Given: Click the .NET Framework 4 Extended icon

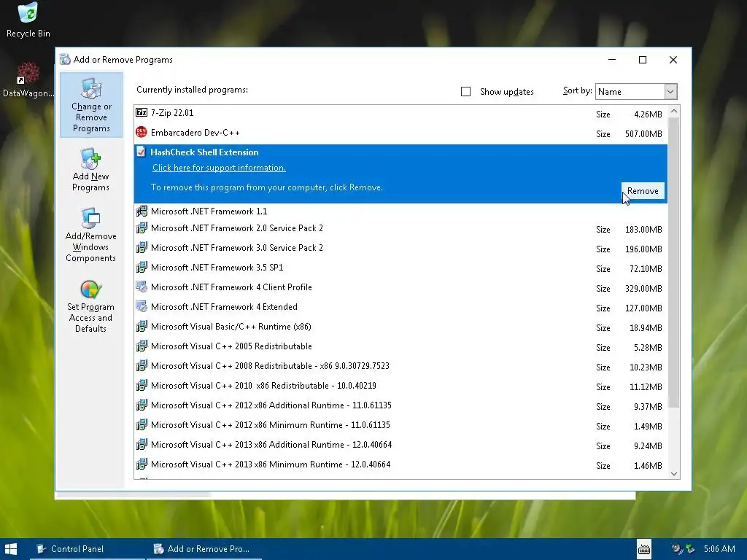Looking at the screenshot, I should pos(142,307).
